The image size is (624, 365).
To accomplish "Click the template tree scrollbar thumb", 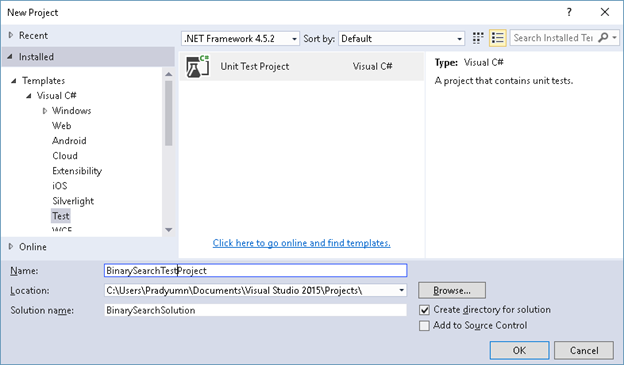I will pyautogui.click(x=169, y=113).
